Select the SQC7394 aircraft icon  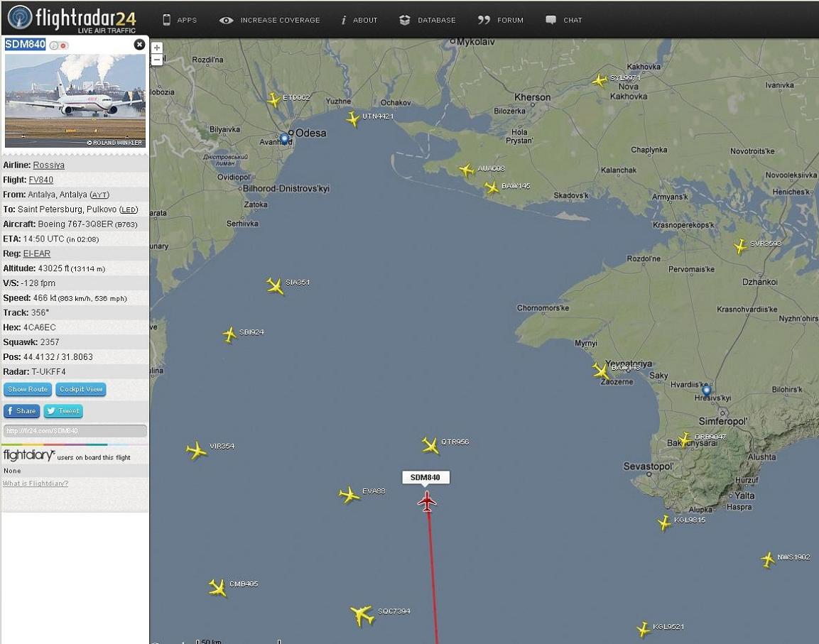(x=362, y=614)
